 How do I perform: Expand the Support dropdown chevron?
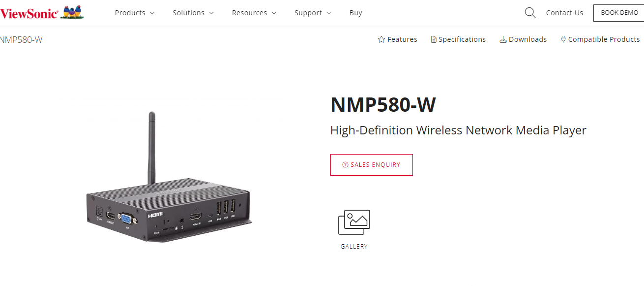[x=329, y=13]
